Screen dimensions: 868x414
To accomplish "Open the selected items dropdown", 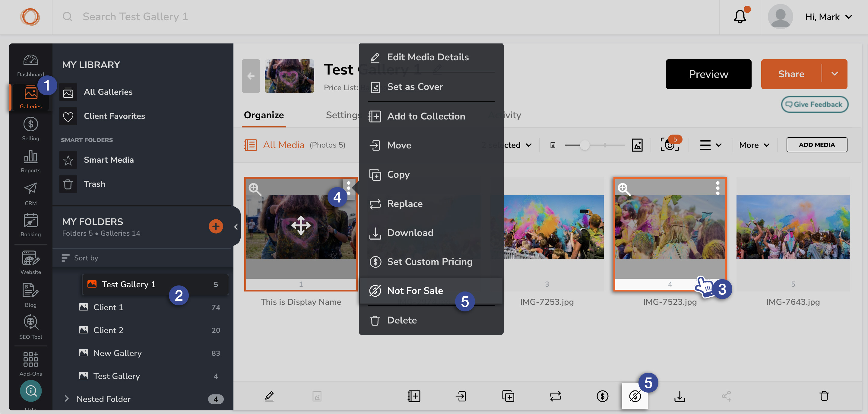I will pos(507,145).
